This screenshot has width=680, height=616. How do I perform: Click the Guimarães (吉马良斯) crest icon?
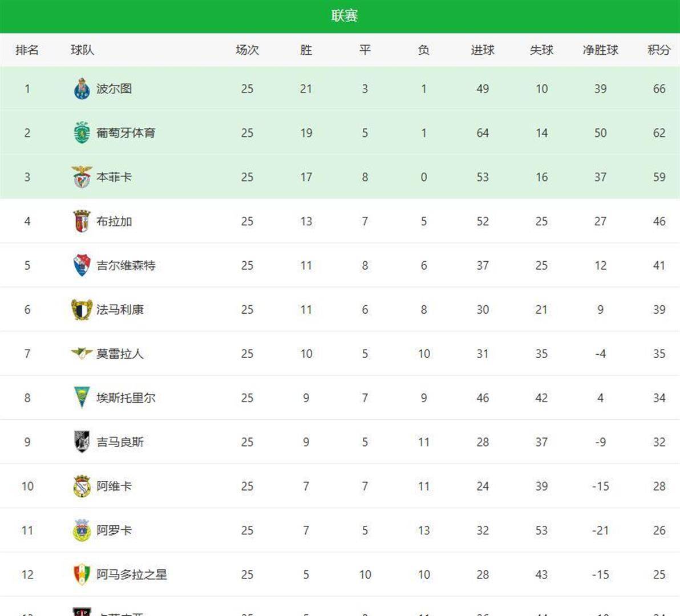click(x=82, y=442)
